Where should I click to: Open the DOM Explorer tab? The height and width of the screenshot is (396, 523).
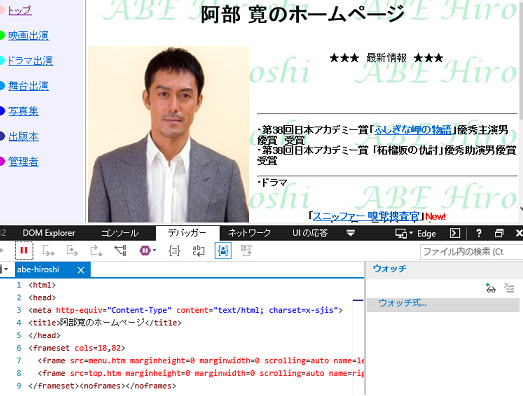point(49,233)
